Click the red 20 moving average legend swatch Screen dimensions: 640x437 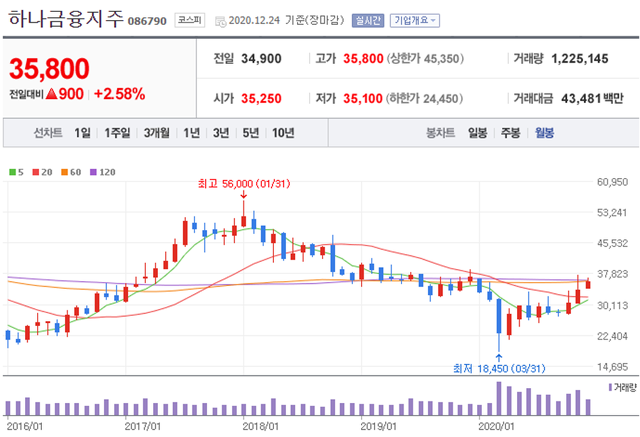(x=36, y=172)
